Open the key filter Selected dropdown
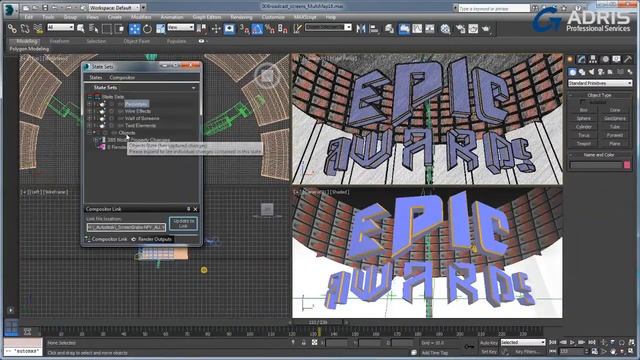The height and width of the screenshot is (360, 640). click(523, 342)
